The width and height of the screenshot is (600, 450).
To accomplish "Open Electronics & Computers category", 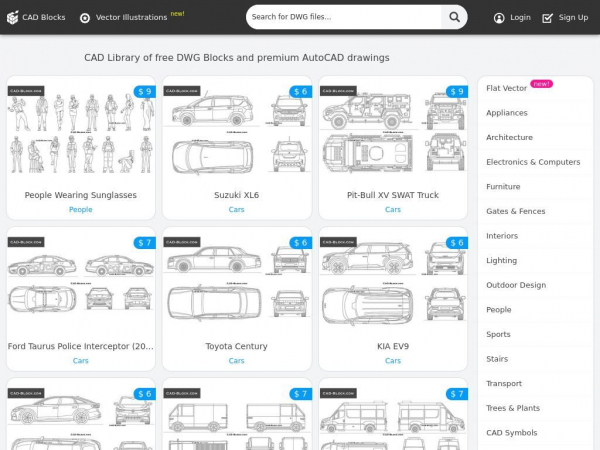I will coord(533,162).
